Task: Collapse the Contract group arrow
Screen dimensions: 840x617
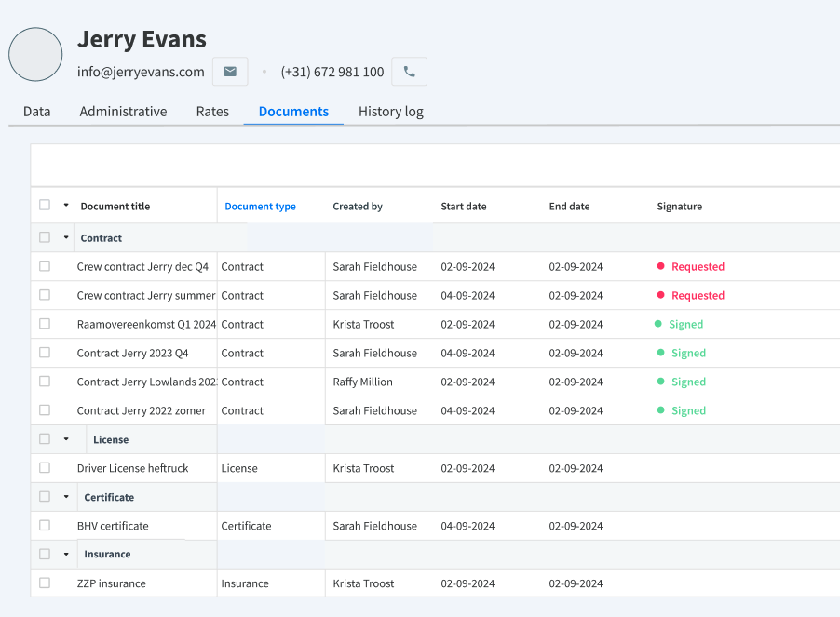Action: click(66, 237)
